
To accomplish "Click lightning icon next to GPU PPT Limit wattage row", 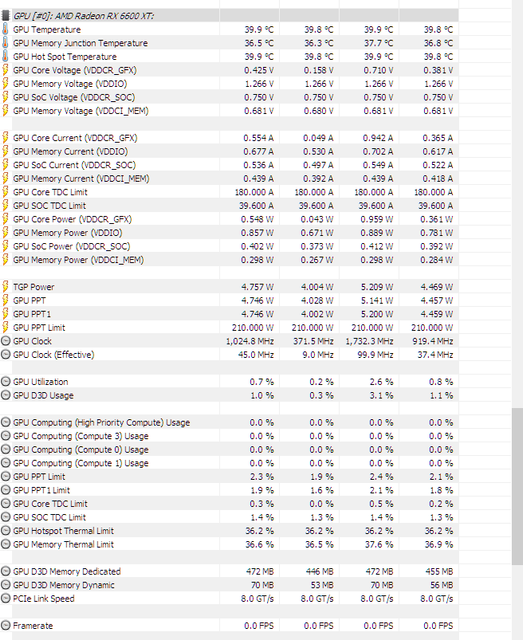I will click(5, 327).
